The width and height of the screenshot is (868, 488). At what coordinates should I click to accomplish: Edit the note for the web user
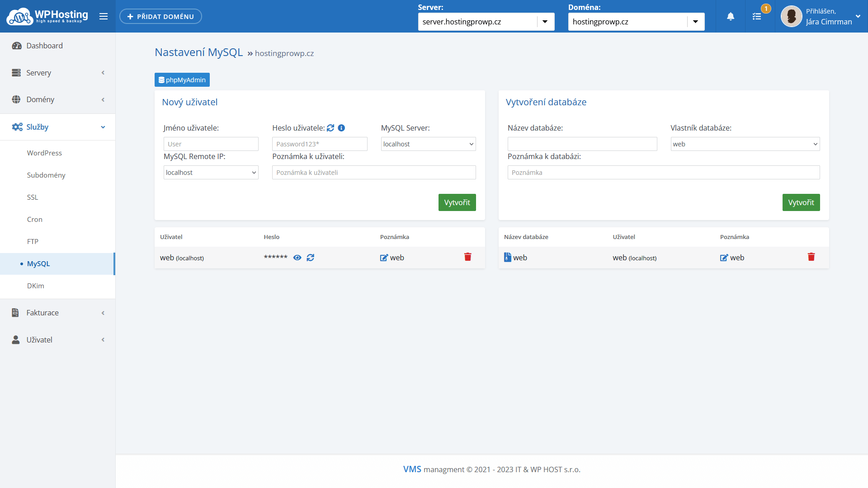coord(384,258)
